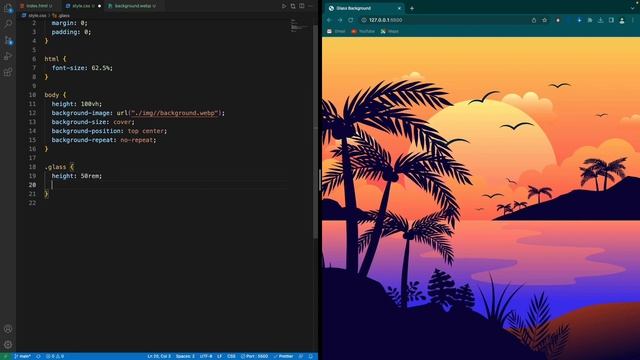Switch to background.webp editor tab
Screen dimensions: 640x360
(x=133, y=6)
